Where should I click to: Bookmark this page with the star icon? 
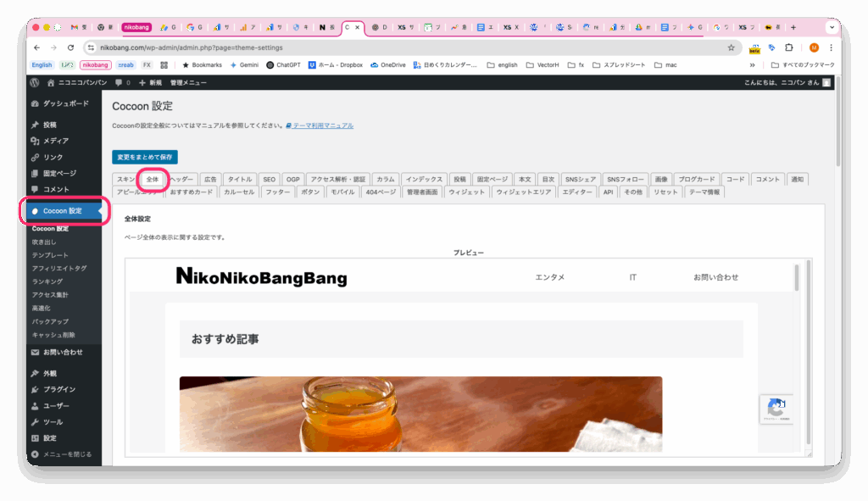(x=731, y=47)
